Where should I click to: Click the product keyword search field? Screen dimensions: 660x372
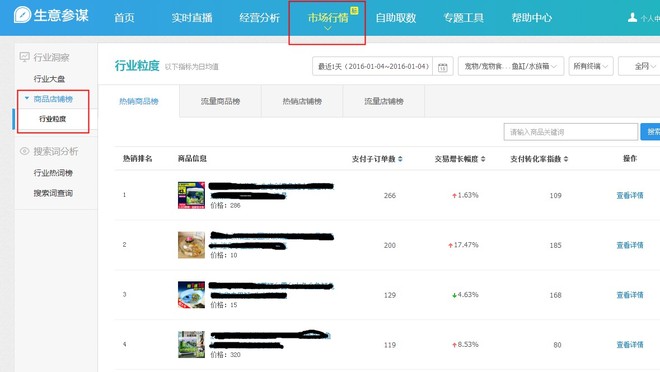coord(571,132)
